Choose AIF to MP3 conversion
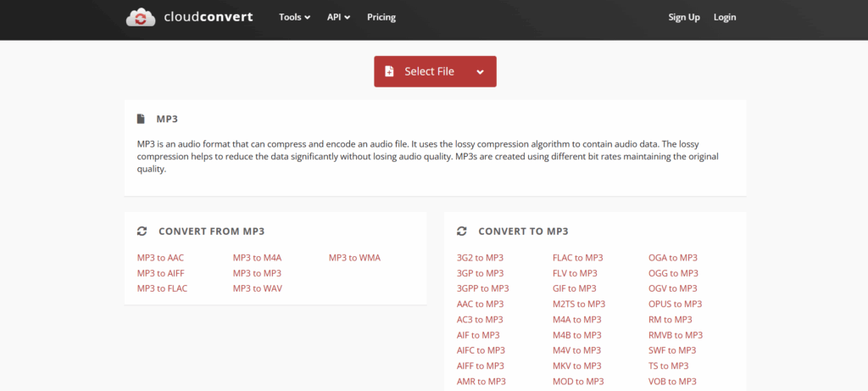868x391 pixels. 478,335
